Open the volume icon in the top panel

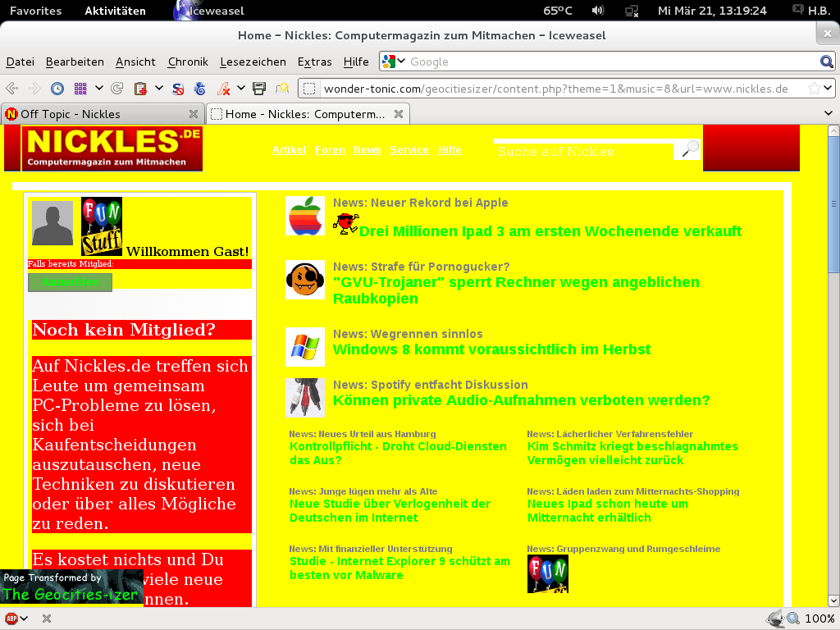click(598, 11)
